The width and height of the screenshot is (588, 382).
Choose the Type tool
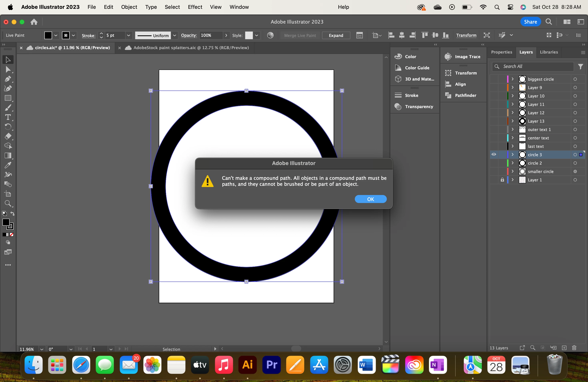pyautogui.click(x=8, y=117)
